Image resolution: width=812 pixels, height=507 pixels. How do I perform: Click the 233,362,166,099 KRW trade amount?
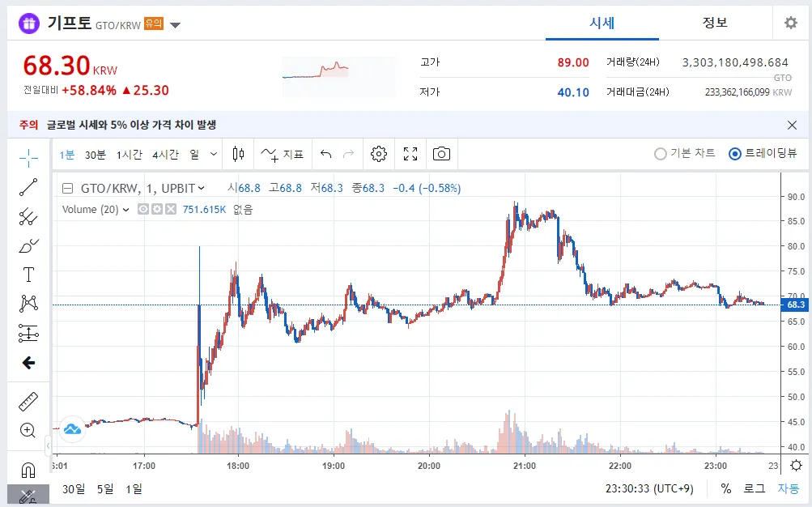coord(748,92)
